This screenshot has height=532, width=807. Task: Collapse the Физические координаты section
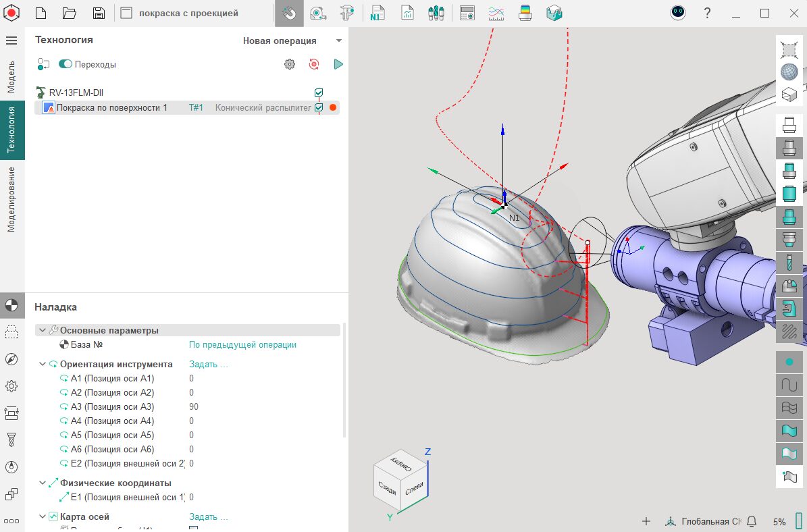tap(43, 483)
